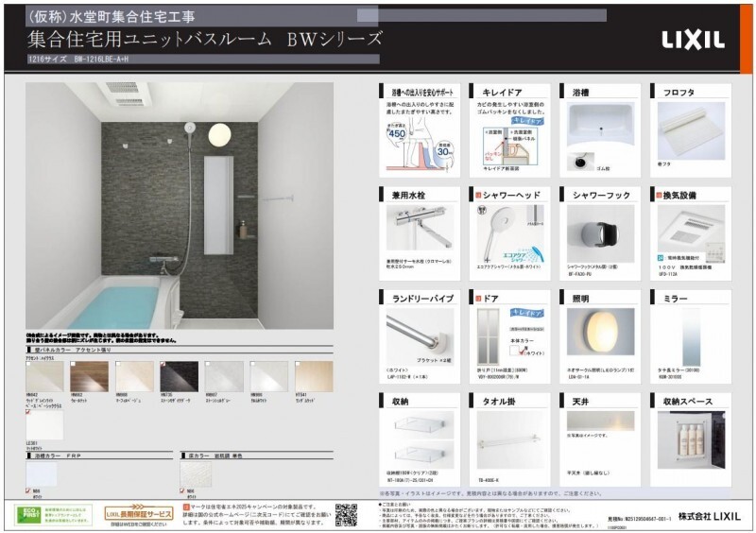
Task: Click the 床カラー heading
Action: click(215, 456)
